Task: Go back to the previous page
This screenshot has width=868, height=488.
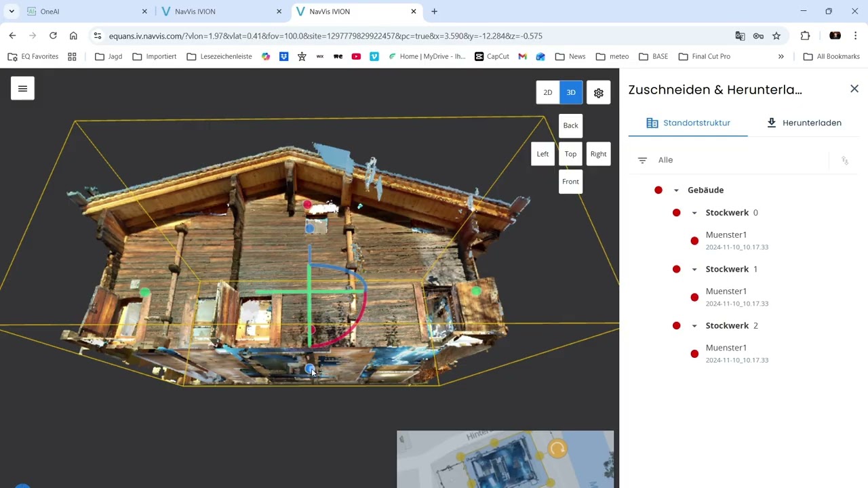Action: (x=12, y=36)
